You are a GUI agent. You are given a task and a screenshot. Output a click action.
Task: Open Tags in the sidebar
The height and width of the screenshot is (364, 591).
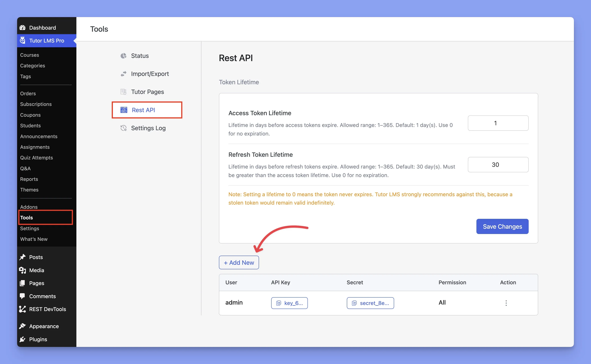click(x=25, y=76)
